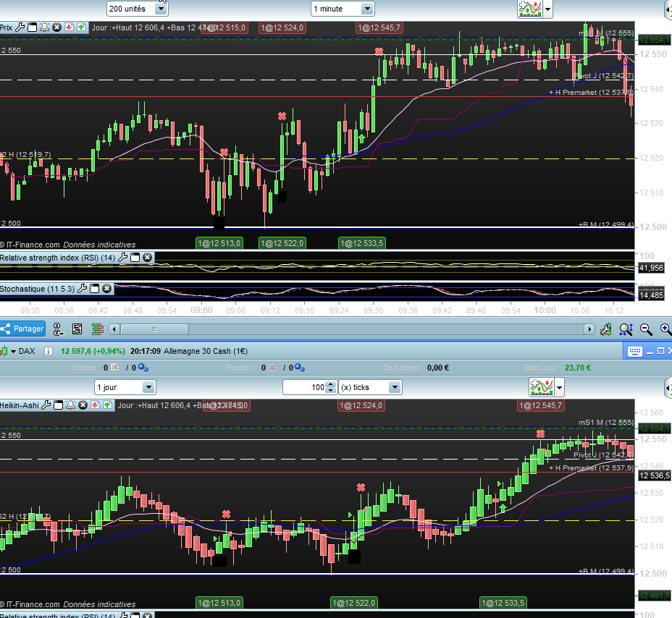Image resolution: width=672 pixels, height=618 pixels.
Task: Zoom out with the minus magnifier
Action: point(646,329)
